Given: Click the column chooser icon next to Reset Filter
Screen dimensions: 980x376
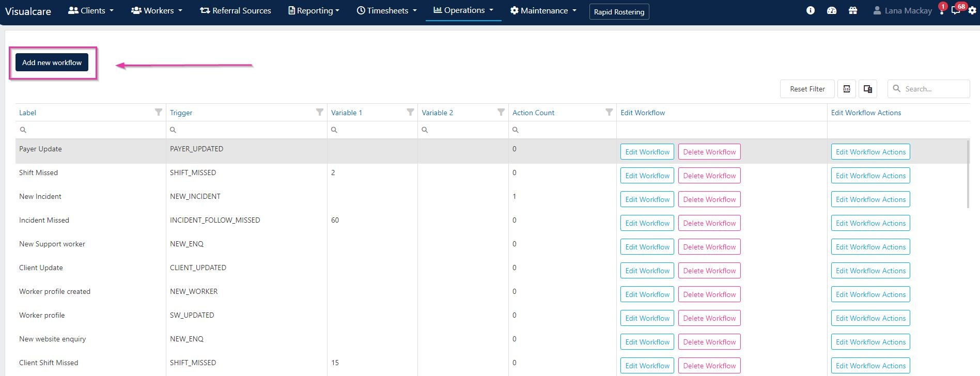Looking at the screenshot, I should (x=847, y=89).
